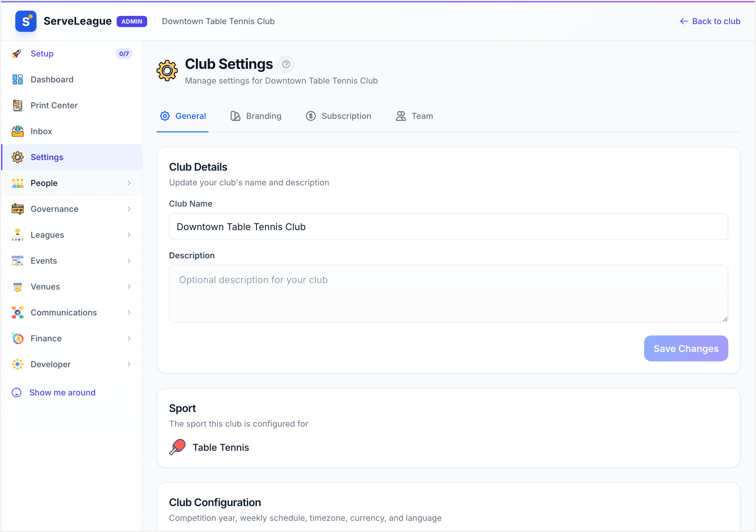Click the Description text area
This screenshot has width=756, height=532.
click(448, 294)
